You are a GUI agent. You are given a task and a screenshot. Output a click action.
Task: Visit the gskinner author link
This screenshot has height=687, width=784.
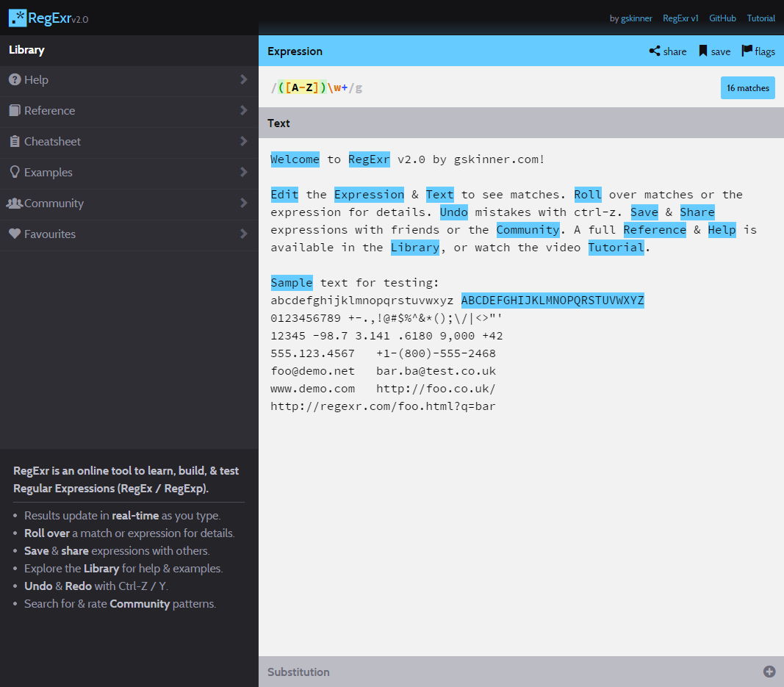coord(631,18)
